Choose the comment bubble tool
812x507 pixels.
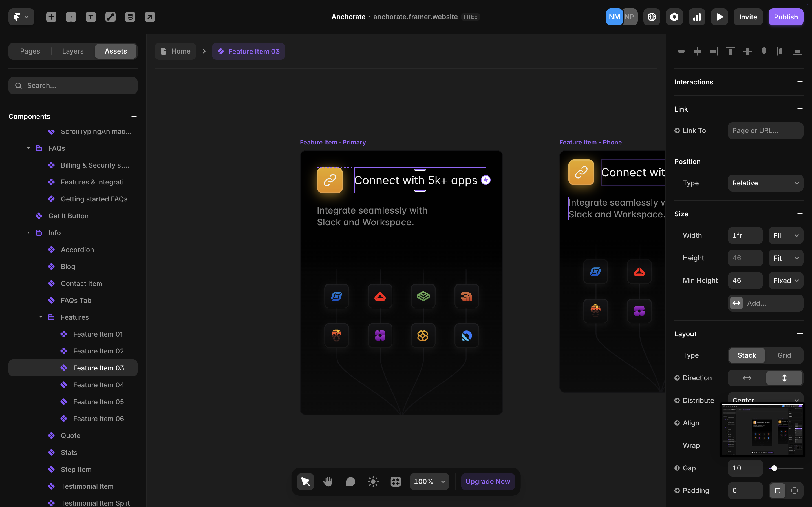pyautogui.click(x=350, y=482)
